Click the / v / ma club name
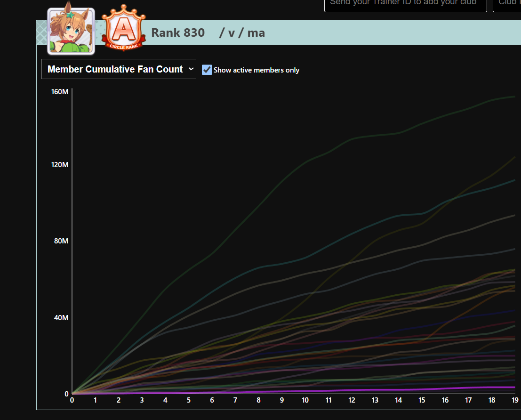 click(x=242, y=32)
